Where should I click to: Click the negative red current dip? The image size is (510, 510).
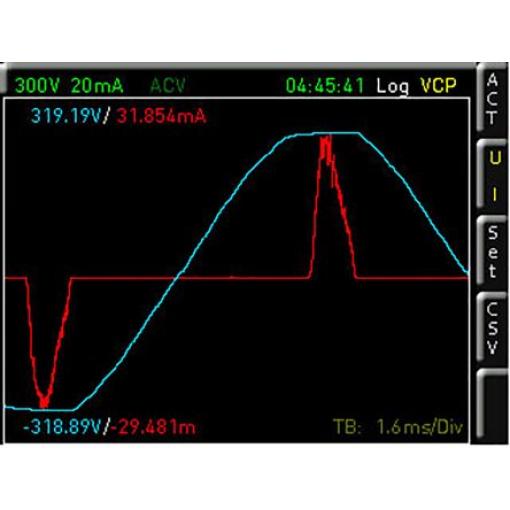click(x=49, y=343)
